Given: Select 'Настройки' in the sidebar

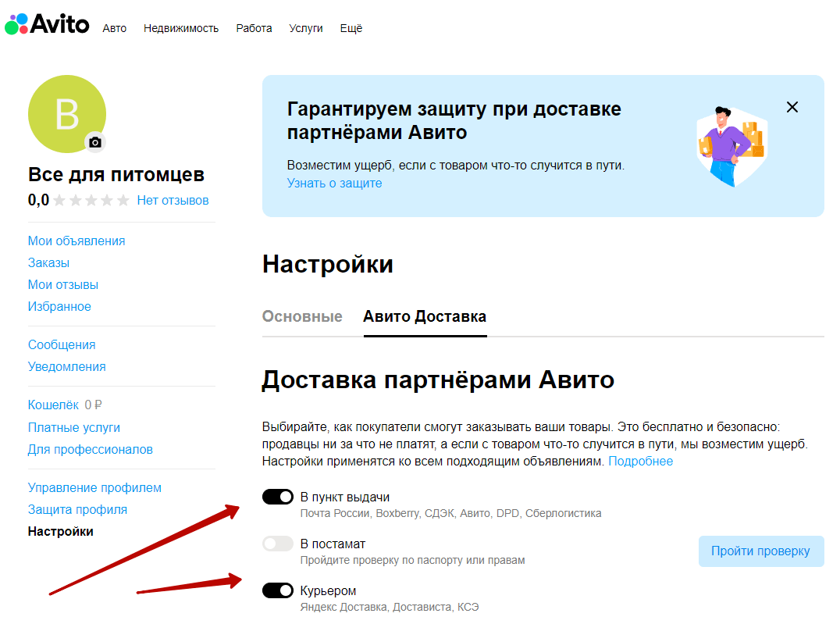Looking at the screenshot, I should pos(61,532).
